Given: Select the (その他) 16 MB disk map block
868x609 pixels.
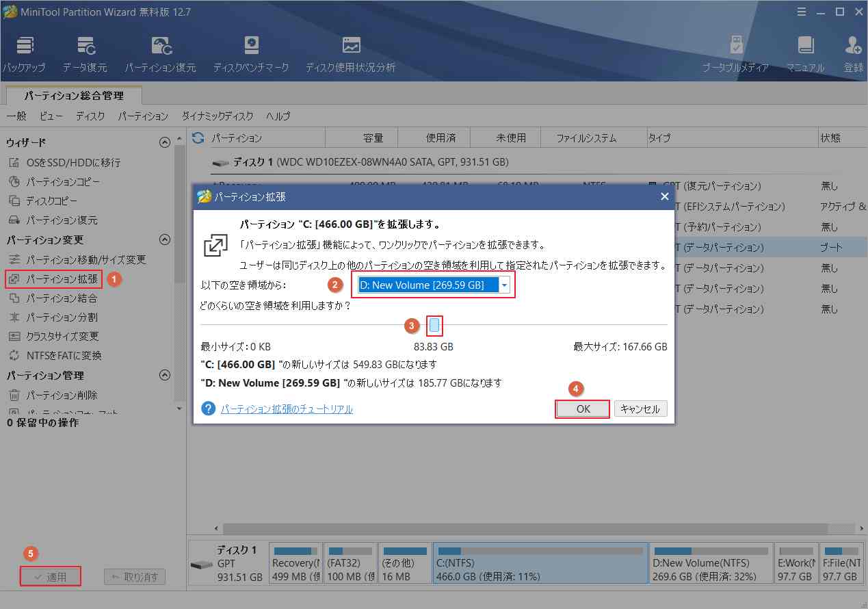Looking at the screenshot, I should coord(405,563).
